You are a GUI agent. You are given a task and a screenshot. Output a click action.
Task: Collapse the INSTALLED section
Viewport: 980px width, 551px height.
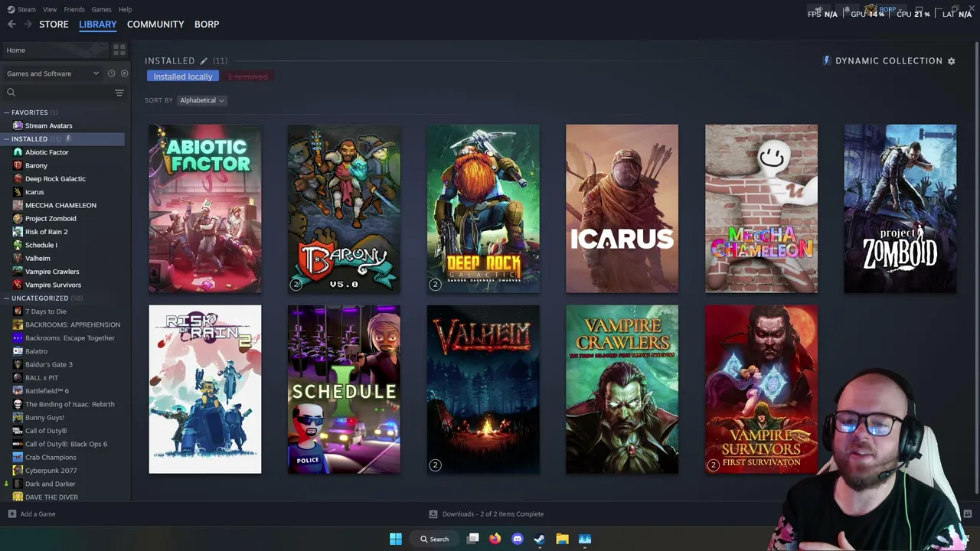(x=6, y=139)
